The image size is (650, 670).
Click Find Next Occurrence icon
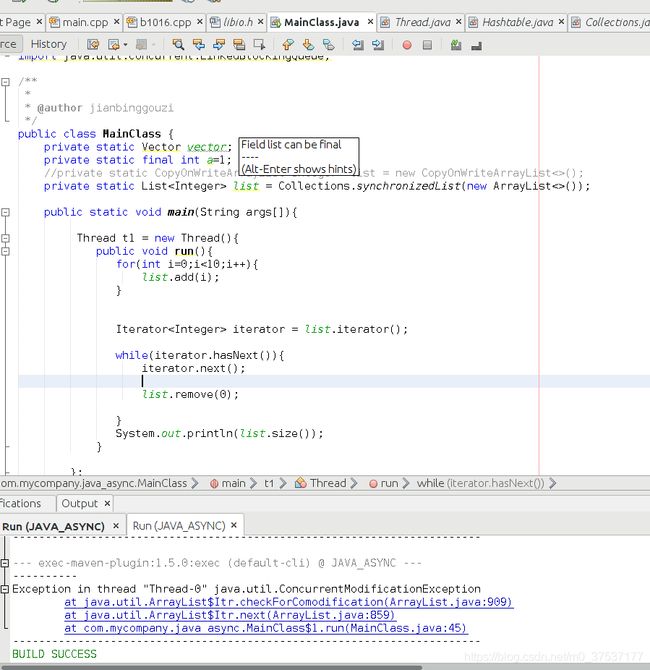(x=219, y=44)
